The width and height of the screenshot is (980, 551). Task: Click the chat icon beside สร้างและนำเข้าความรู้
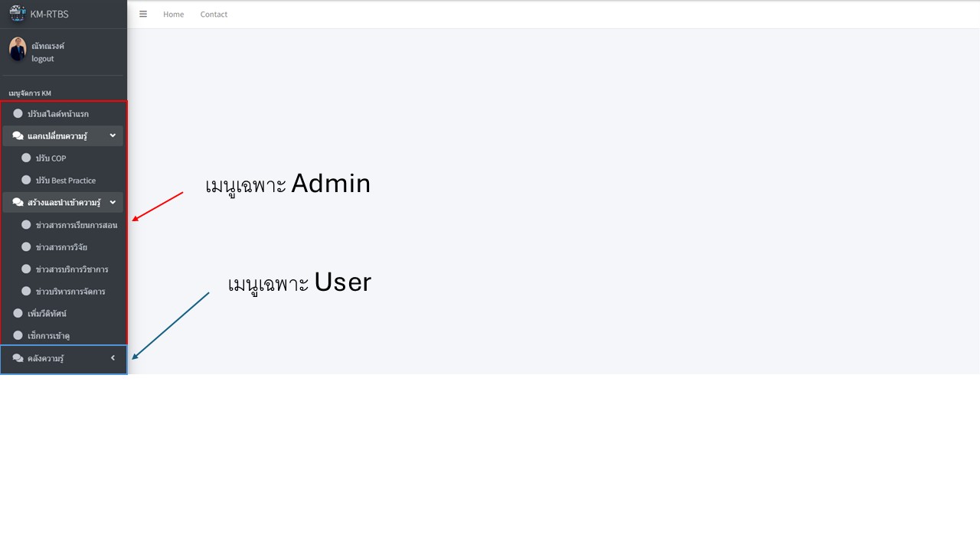[18, 203]
